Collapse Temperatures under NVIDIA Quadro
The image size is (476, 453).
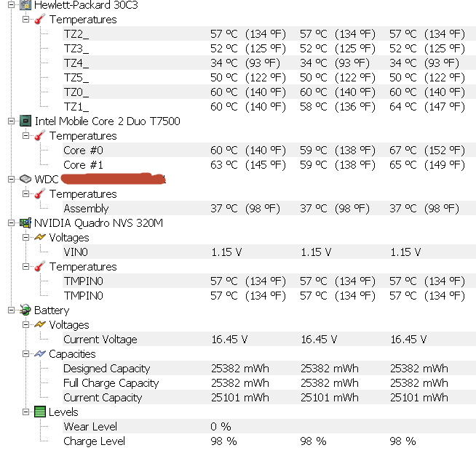[x=25, y=267]
